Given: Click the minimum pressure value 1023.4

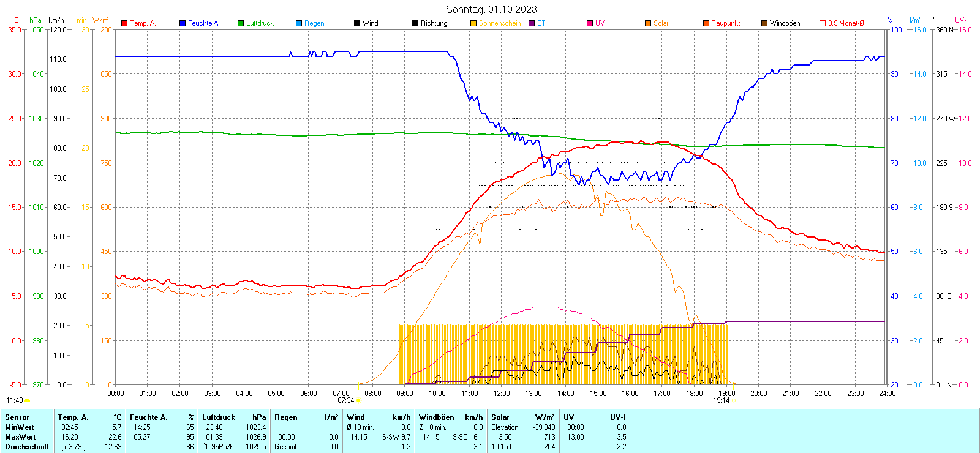Looking at the screenshot, I should 256,427.
